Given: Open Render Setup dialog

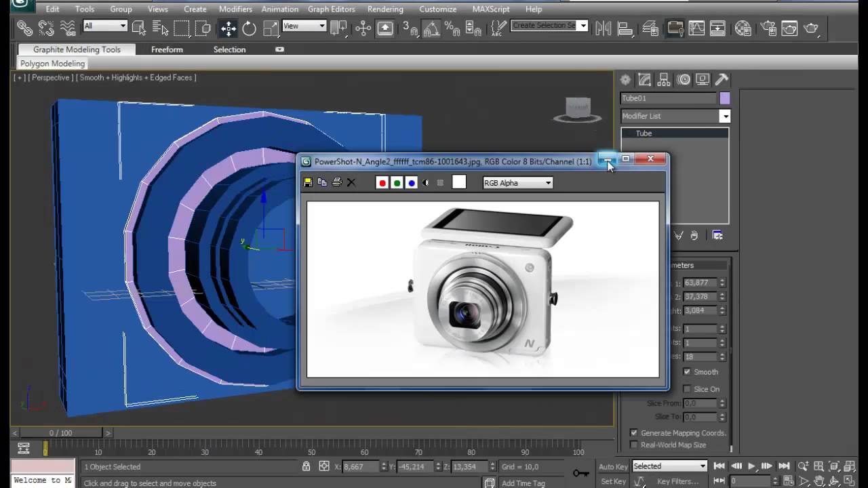Looking at the screenshot, I should point(768,28).
